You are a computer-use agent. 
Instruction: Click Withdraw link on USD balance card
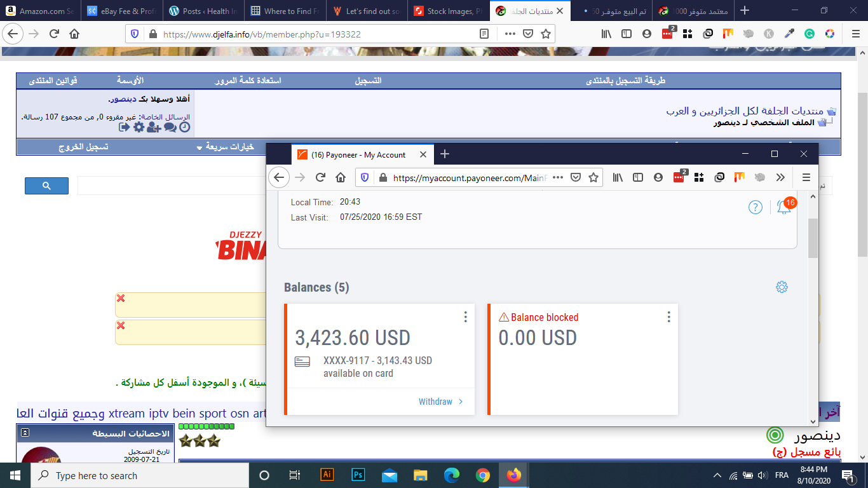[441, 402]
